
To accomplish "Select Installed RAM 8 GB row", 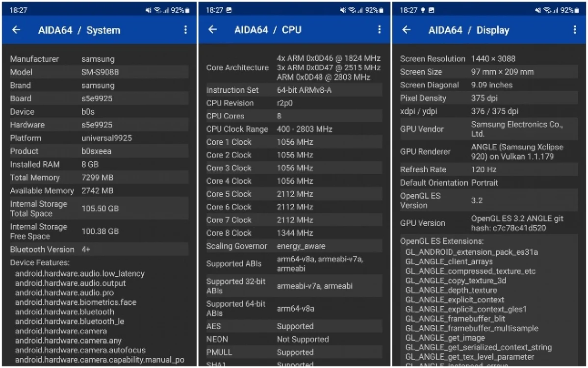I will 99,164.
